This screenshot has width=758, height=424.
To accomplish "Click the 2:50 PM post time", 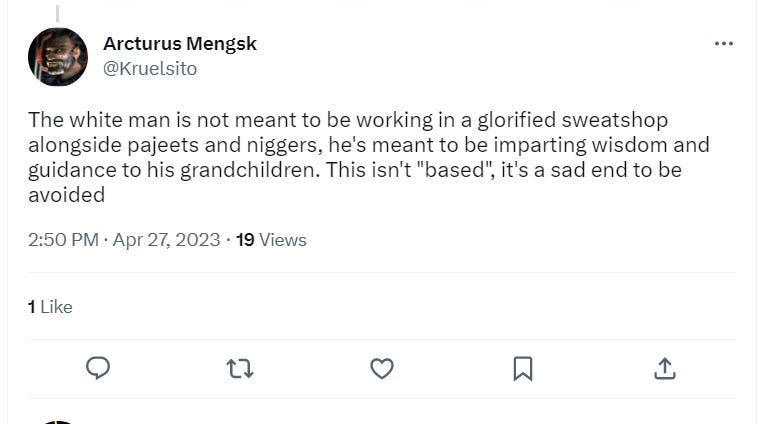I will [x=64, y=240].
